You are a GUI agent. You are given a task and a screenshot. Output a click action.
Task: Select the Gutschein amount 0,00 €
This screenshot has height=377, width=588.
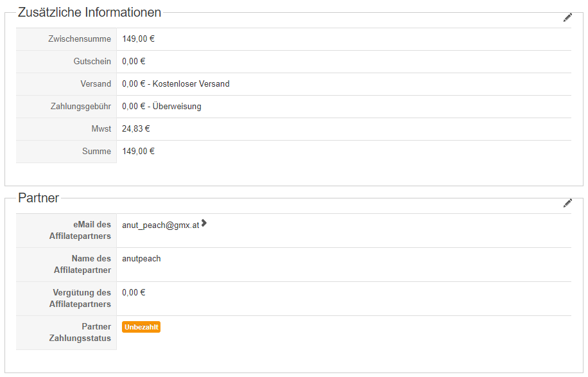click(x=134, y=62)
